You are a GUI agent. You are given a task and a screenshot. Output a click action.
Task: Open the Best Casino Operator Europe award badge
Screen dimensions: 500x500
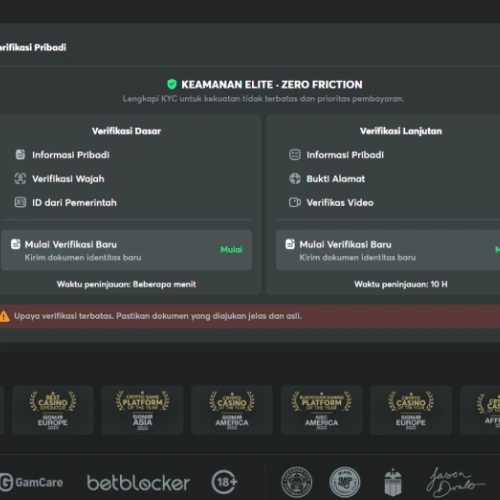tap(53, 410)
